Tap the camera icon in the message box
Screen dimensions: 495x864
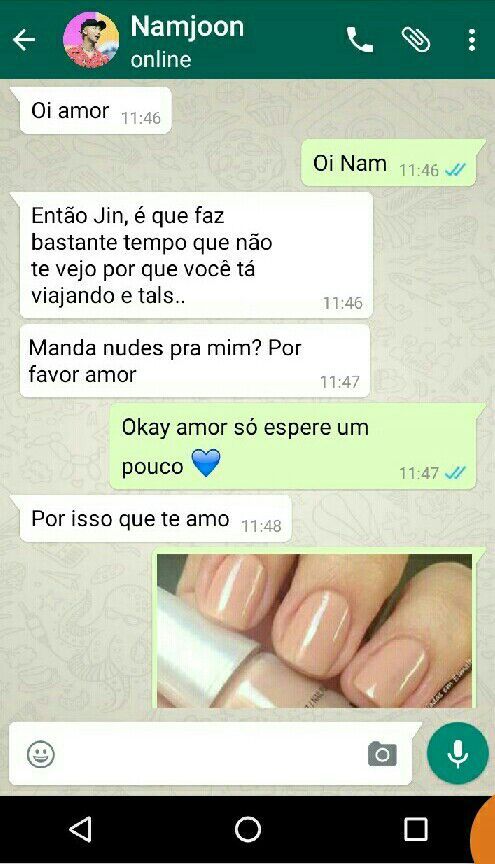tap(383, 754)
